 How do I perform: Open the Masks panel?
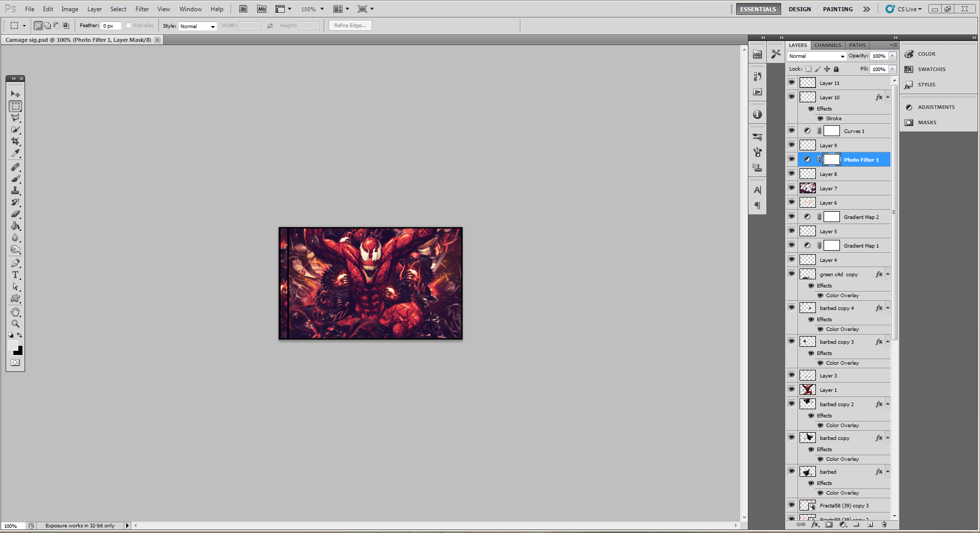927,122
